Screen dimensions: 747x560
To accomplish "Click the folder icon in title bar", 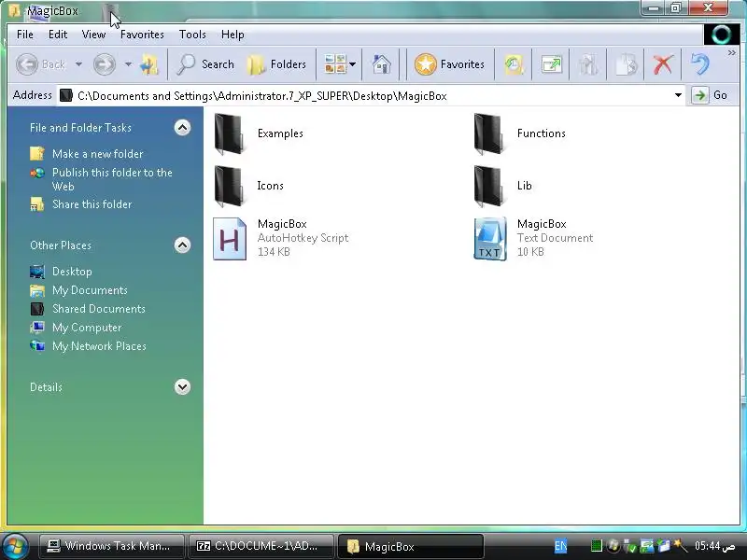I will (x=16, y=10).
